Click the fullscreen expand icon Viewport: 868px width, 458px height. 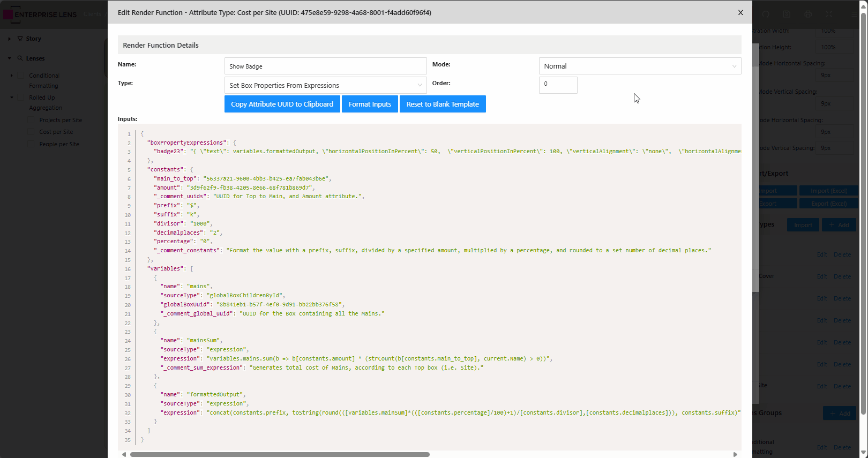pos(829,14)
